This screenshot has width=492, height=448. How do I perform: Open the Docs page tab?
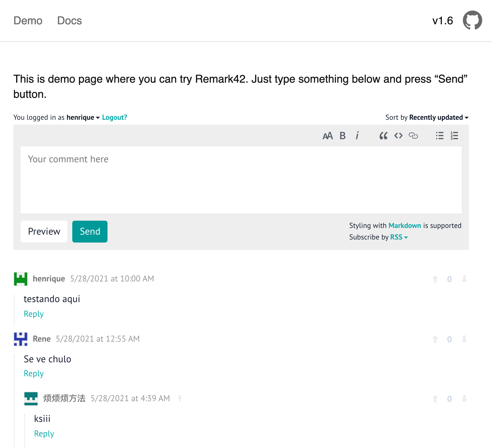point(70,21)
